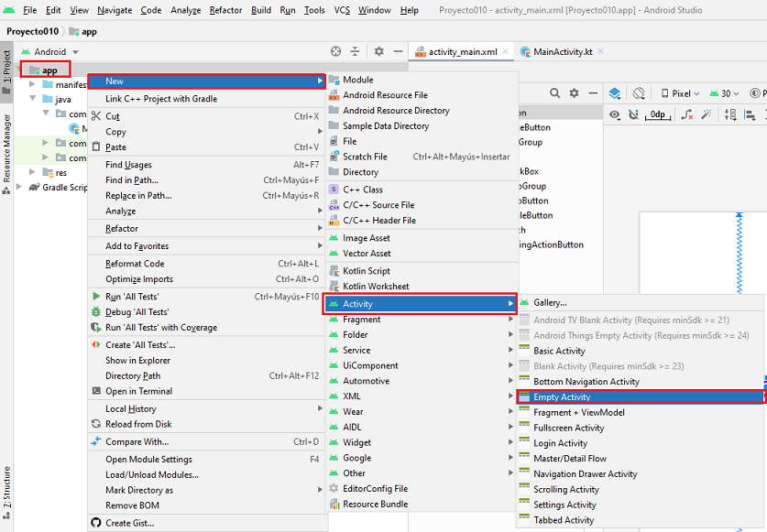Click the locate target icon in Project panel
The image size is (767, 532).
(335, 51)
